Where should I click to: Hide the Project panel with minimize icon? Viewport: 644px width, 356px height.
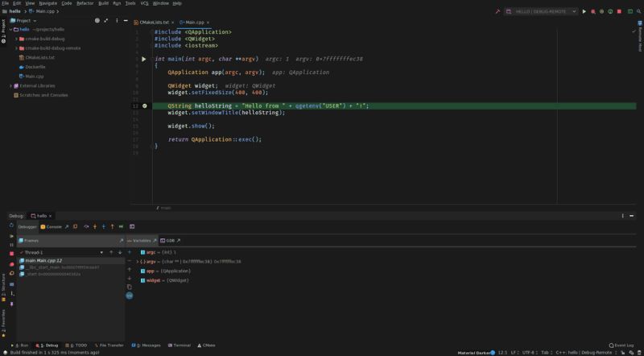[126, 21]
